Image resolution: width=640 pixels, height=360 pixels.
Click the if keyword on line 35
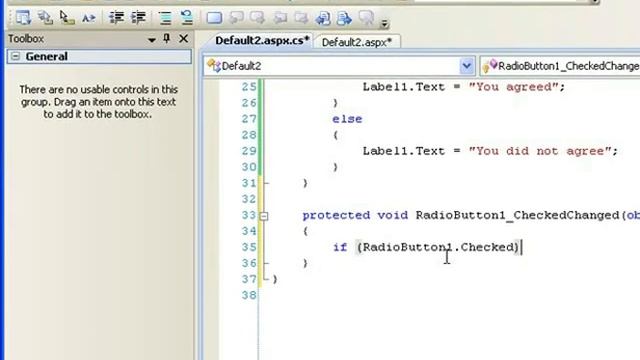point(340,247)
